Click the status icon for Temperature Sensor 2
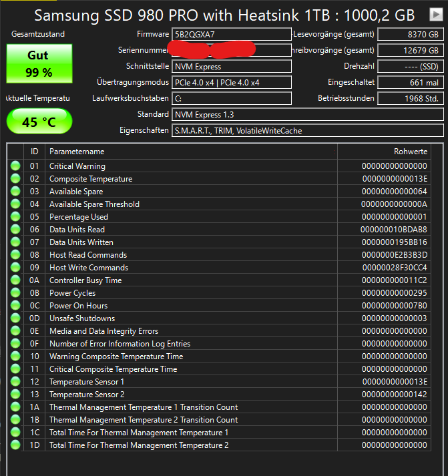Screen dimensions: 448x476 point(15,394)
